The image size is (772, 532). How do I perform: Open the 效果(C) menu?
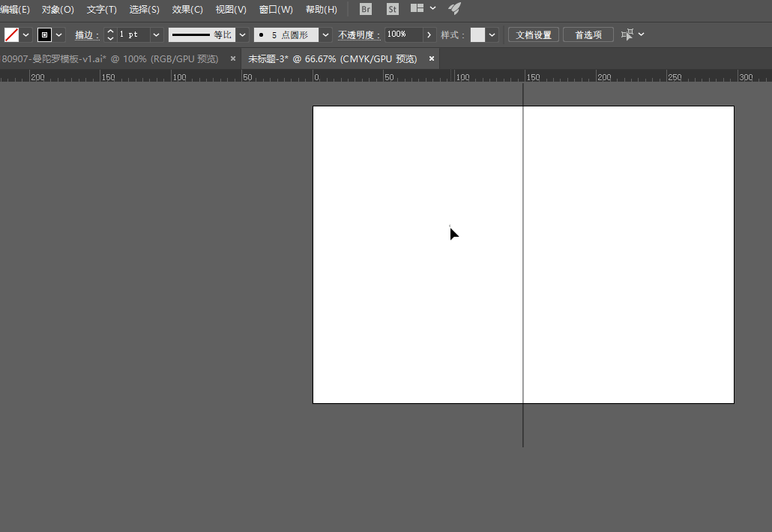pos(187,9)
